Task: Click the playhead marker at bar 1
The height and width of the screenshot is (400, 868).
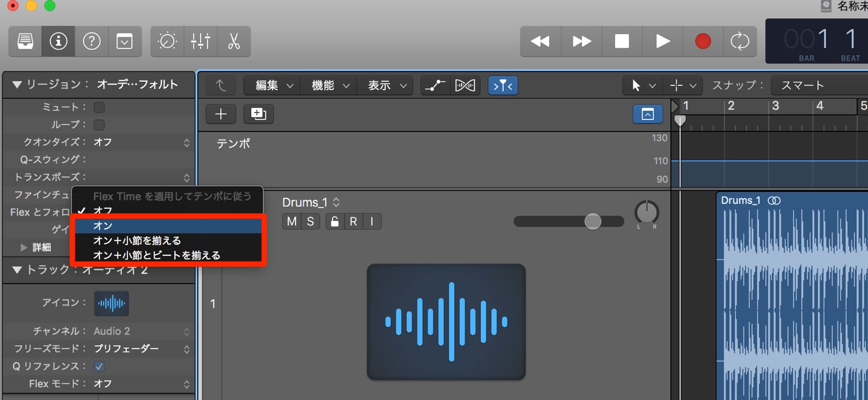Action: tap(680, 120)
